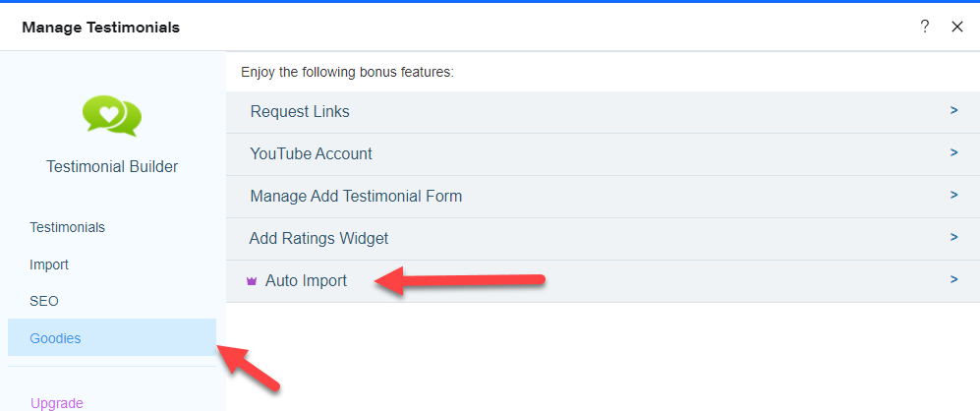Viewport: 980px width, 411px height.
Task: Open the Add Ratings Widget row
Action: point(603,239)
